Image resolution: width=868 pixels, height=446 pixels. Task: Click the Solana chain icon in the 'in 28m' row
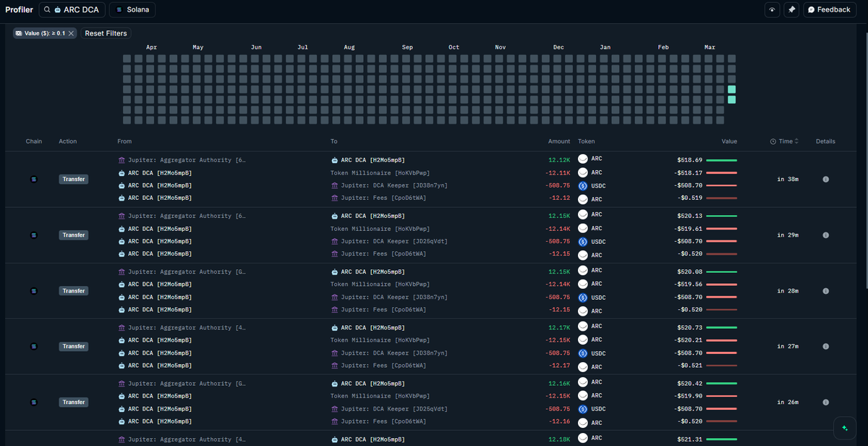(x=34, y=290)
